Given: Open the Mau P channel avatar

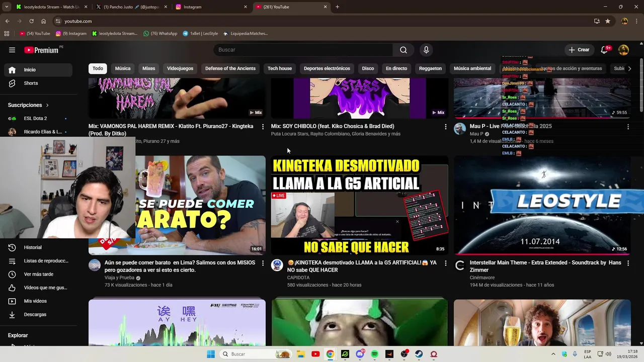Looking at the screenshot, I should (460, 129).
